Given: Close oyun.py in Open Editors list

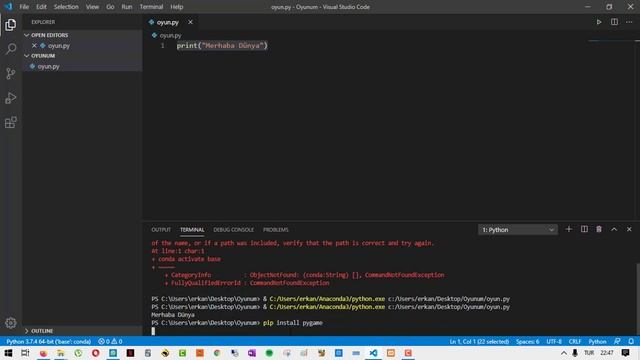Looking at the screenshot, I should tap(34, 46).
